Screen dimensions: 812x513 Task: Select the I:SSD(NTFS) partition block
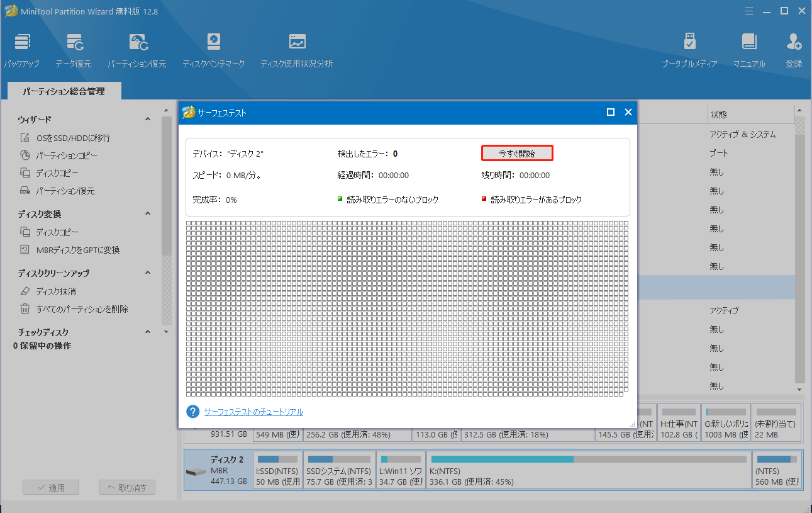click(x=277, y=470)
